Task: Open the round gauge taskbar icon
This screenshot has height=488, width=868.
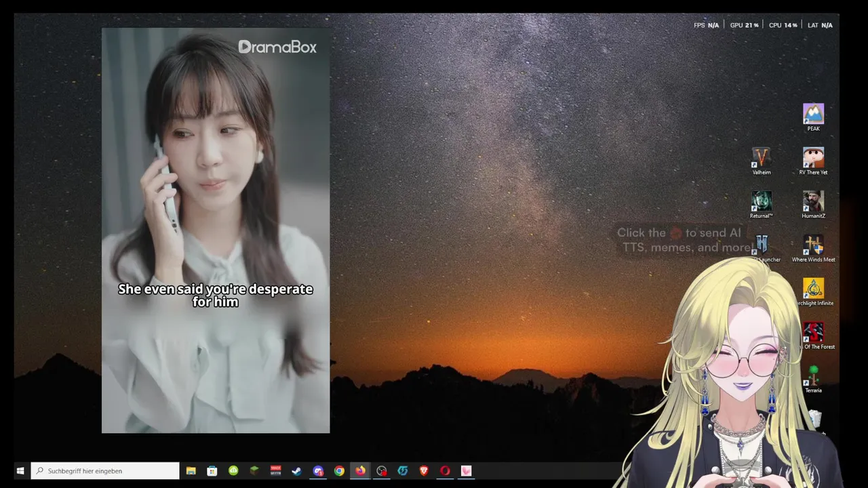Action: (382, 471)
